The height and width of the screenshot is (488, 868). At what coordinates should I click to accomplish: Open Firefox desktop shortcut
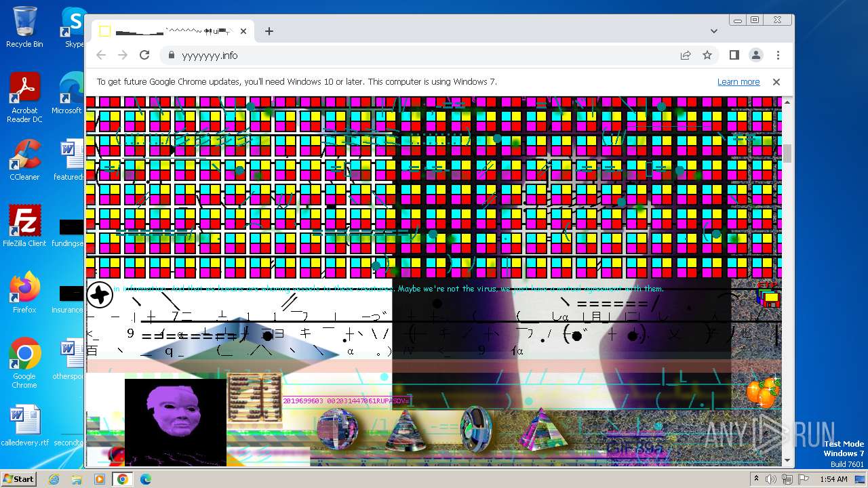24,293
